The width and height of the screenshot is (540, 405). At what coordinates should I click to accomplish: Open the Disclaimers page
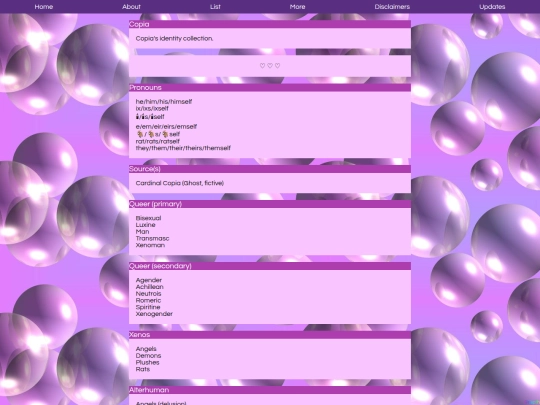click(392, 7)
